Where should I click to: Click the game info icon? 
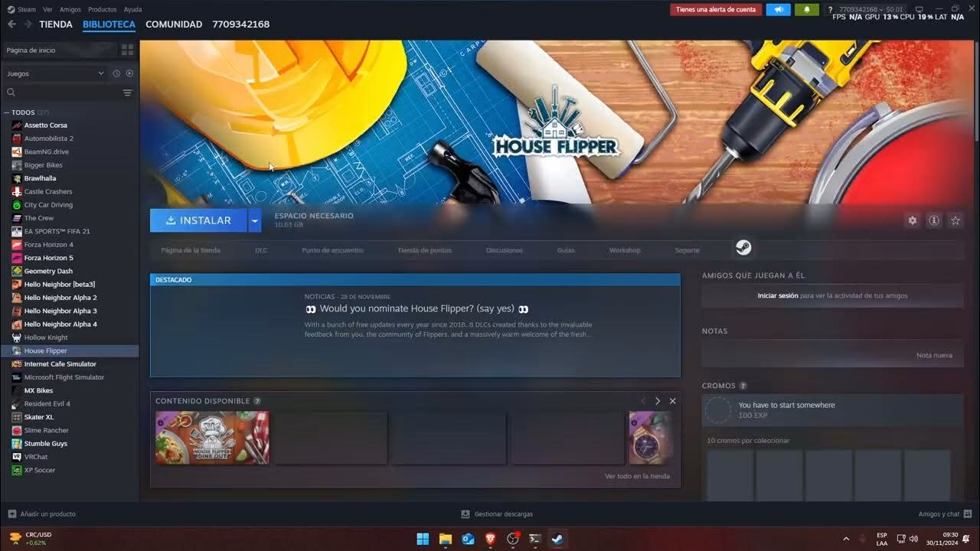tap(934, 220)
